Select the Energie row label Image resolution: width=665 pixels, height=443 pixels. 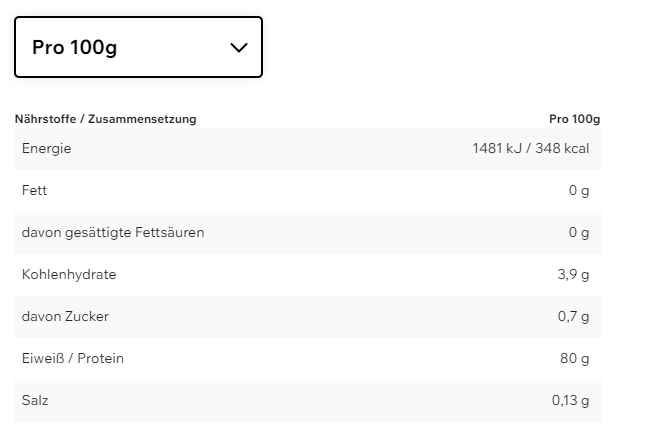(x=46, y=149)
